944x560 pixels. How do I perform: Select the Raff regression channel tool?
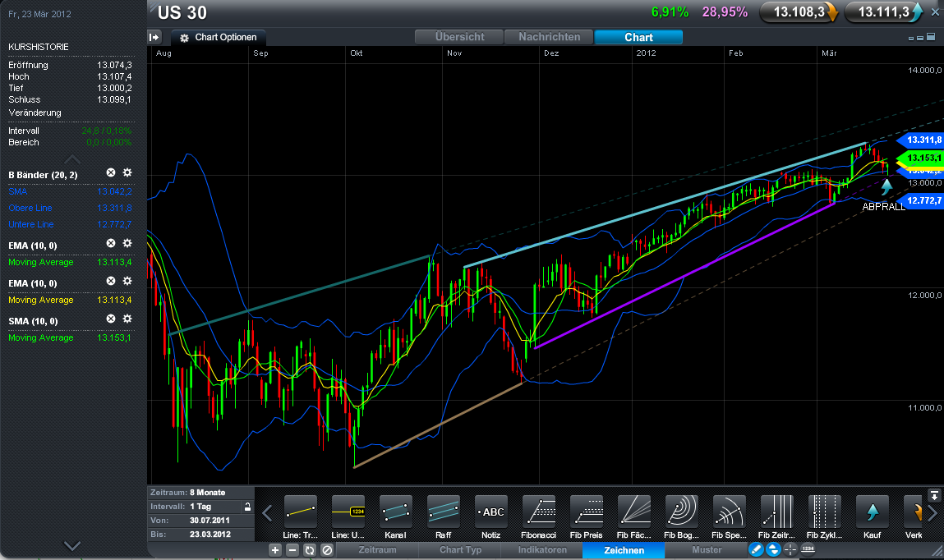pos(443,512)
